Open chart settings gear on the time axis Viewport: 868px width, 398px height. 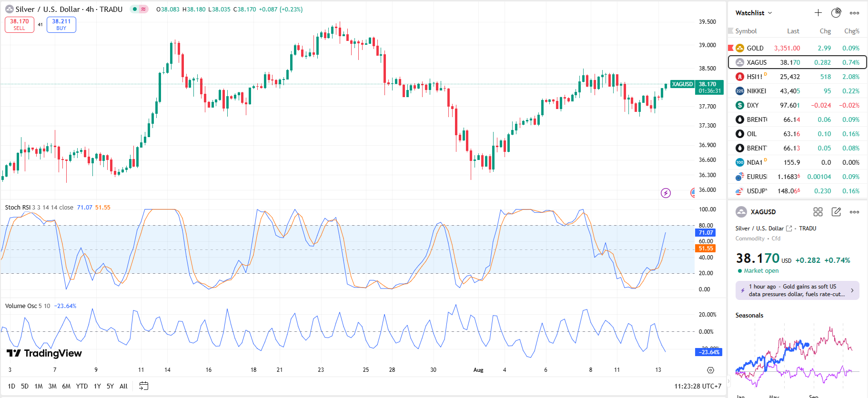click(x=710, y=370)
